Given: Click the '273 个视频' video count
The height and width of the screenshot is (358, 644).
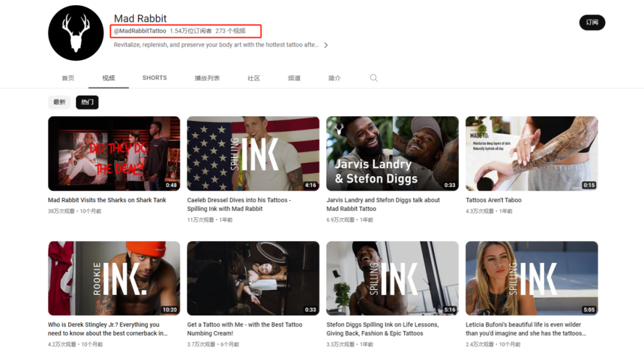Looking at the screenshot, I should click(230, 31).
